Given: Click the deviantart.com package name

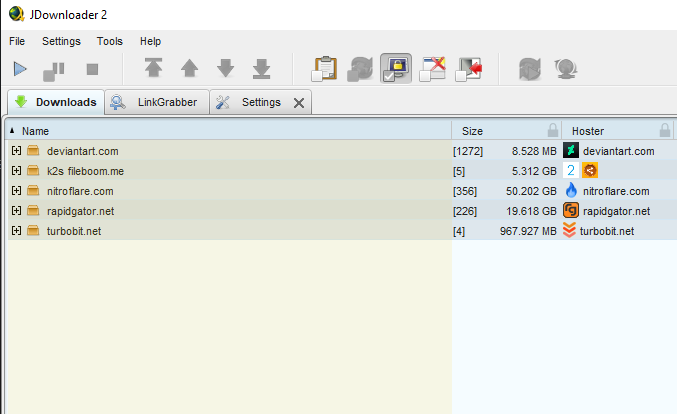Looking at the screenshot, I should tap(82, 151).
